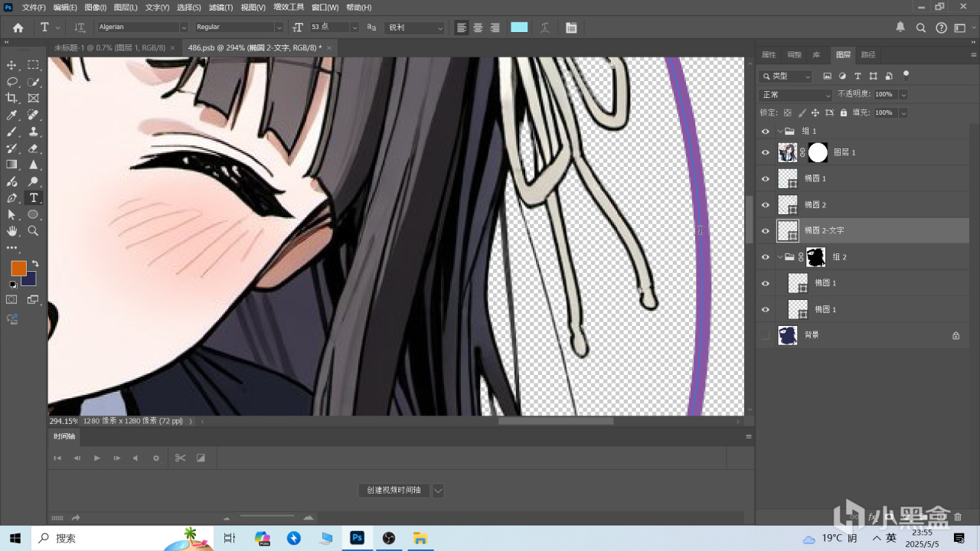980x551 pixels.
Task: Open the 图像(I) menu
Action: click(95, 8)
